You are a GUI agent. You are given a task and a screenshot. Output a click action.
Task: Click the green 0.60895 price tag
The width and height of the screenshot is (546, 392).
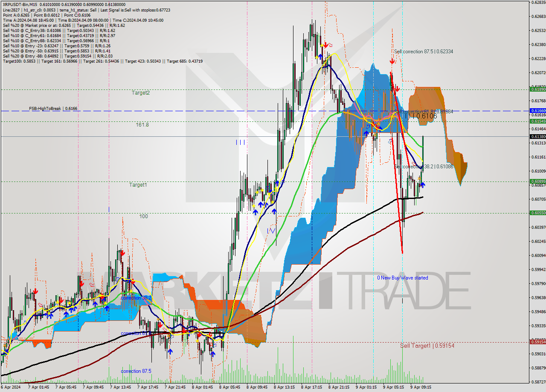(537, 181)
